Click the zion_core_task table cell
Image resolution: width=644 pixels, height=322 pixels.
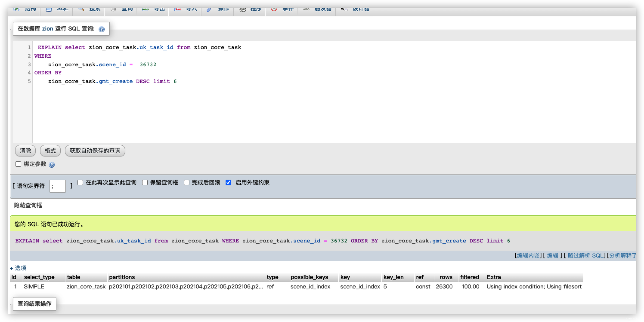click(86, 287)
